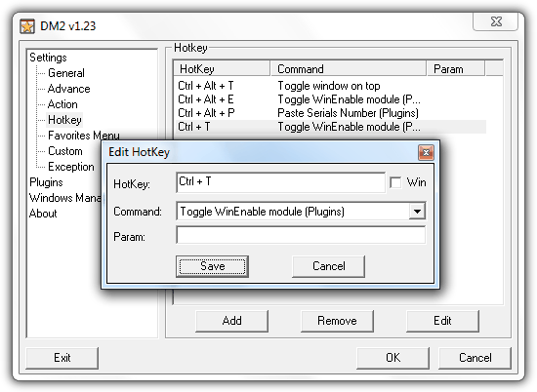The height and width of the screenshot is (392, 537).
Task: Close the Edit HotKey dialog
Action: coord(426,152)
